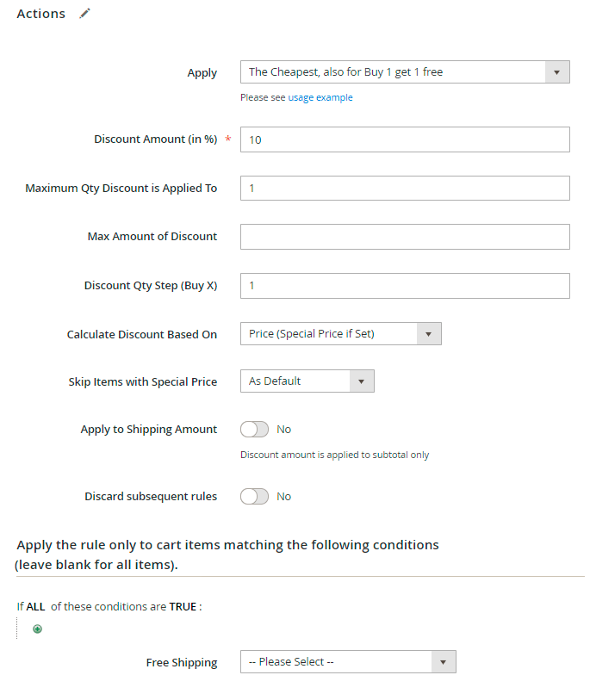Turn on the Discard subsequent rules toggle
590x700 pixels.
tap(254, 497)
